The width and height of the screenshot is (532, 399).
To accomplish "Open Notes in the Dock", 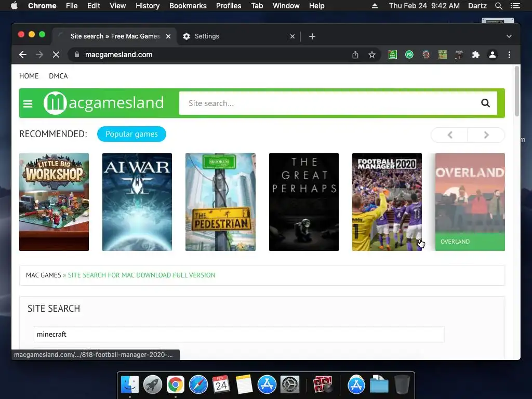I will (x=244, y=385).
